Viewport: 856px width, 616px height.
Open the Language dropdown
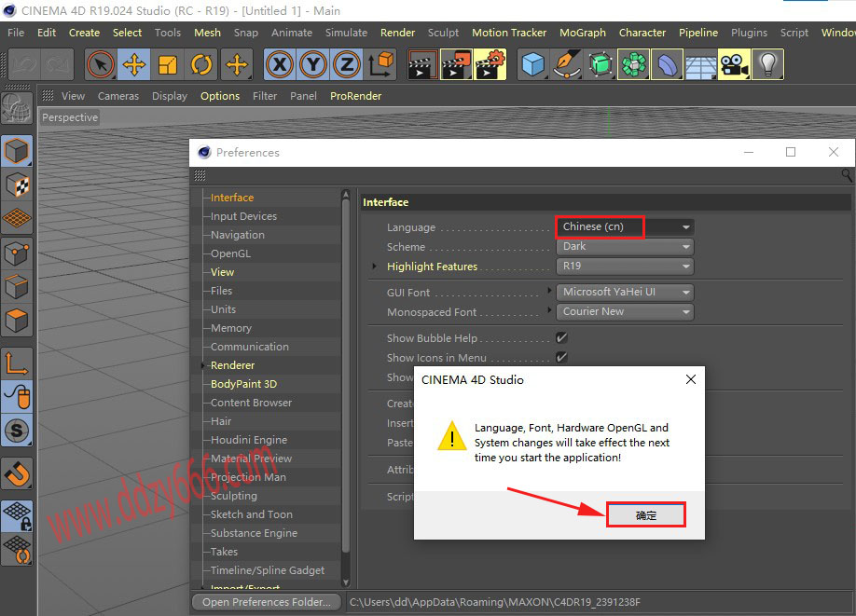[625, 227]
